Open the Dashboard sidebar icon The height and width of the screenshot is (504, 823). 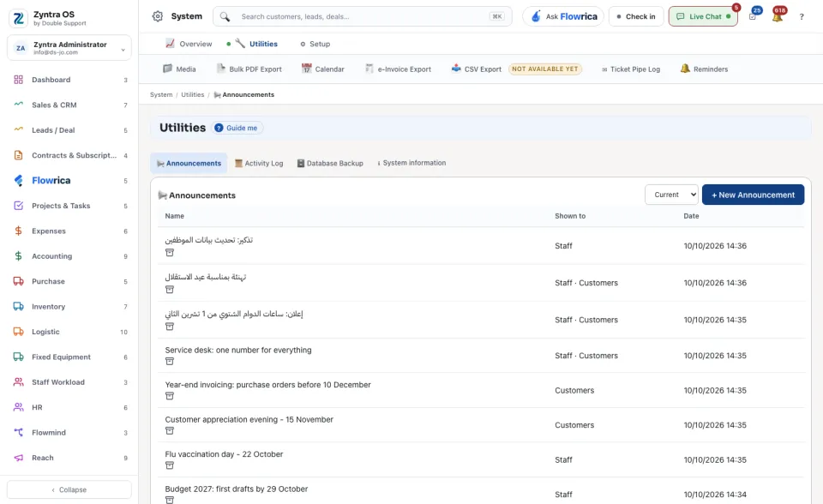coord(18,80)
